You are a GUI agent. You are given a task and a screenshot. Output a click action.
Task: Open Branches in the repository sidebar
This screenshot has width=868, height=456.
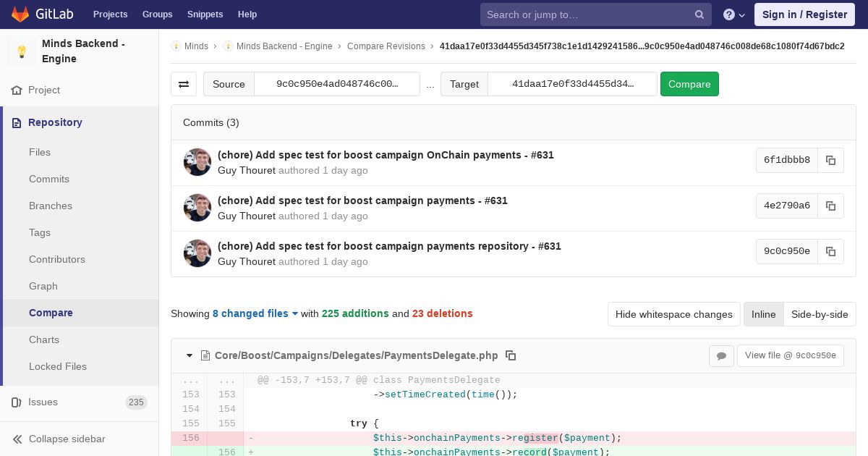pyautogui.click(x=51, y=206)
